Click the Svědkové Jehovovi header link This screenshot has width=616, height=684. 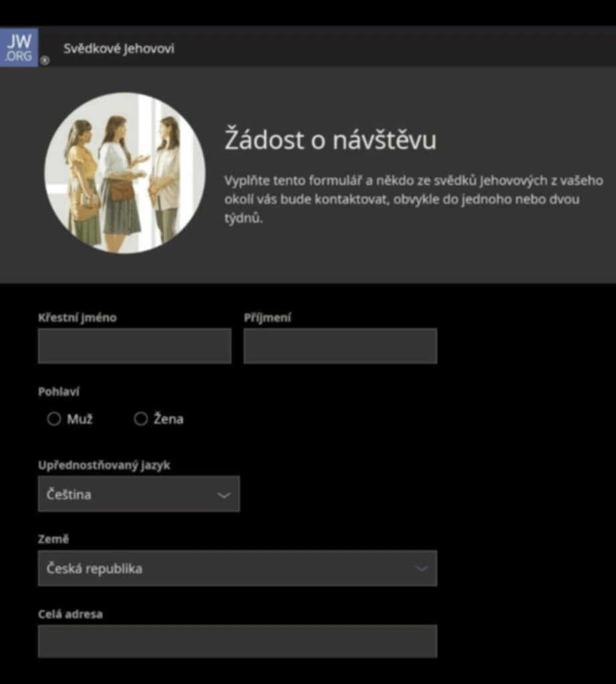(118, 48)
